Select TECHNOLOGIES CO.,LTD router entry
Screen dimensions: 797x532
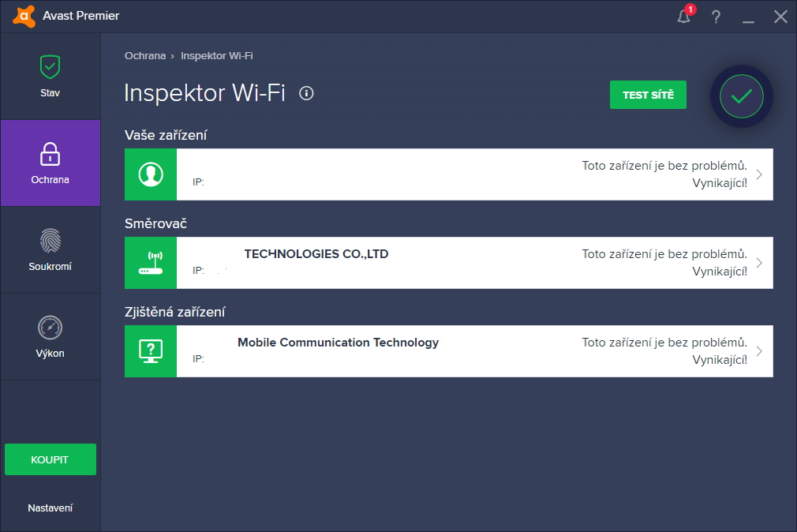[316, 254]
